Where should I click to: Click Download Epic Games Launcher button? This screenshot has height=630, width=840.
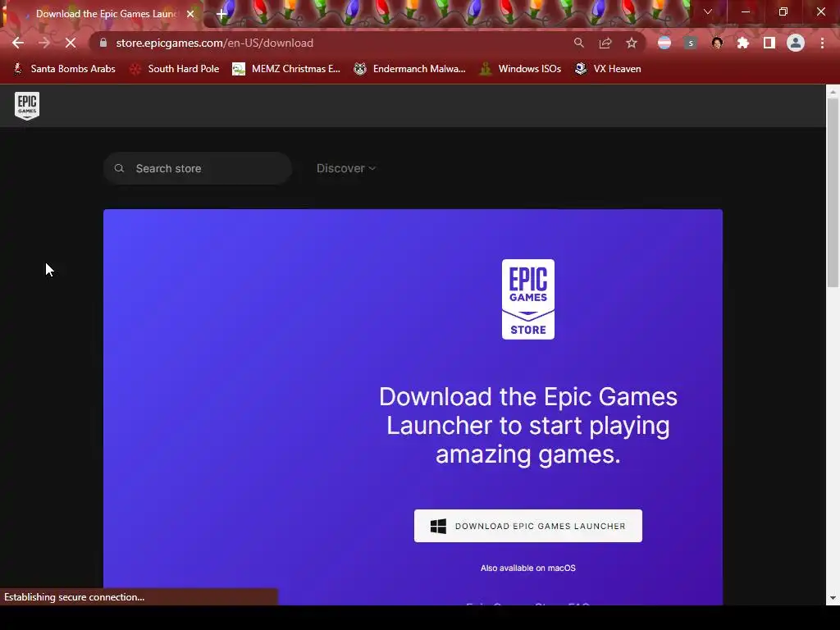[528, 526]
